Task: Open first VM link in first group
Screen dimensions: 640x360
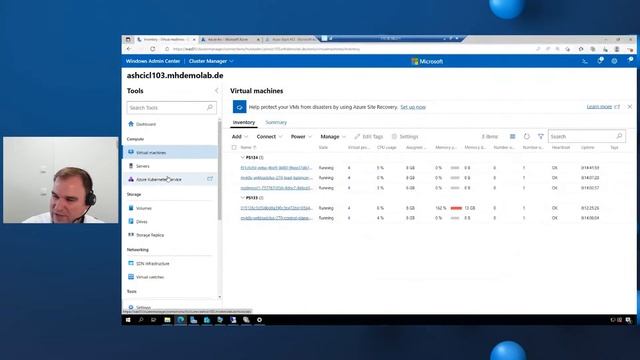Action: [x=276, y=168]
